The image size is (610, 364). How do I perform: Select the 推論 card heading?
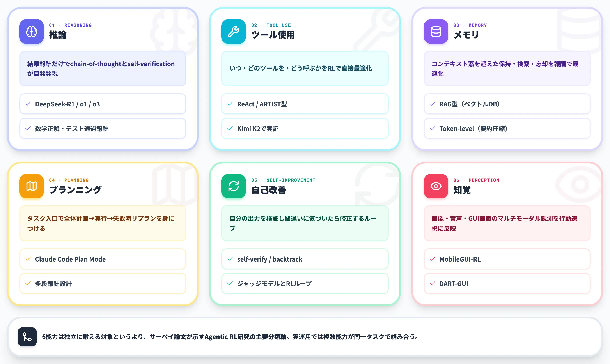(58, 35)
